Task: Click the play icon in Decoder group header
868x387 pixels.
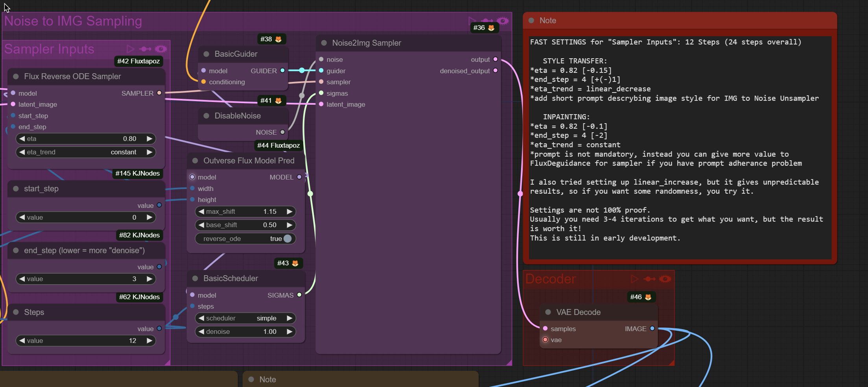Action: click(x=634, y=279)
